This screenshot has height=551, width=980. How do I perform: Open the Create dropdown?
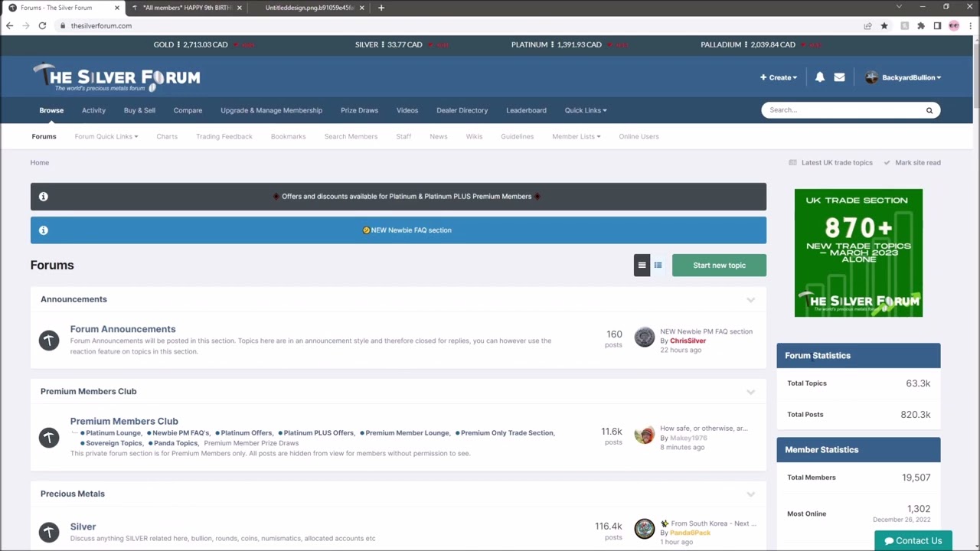click(x=779, y=77)
